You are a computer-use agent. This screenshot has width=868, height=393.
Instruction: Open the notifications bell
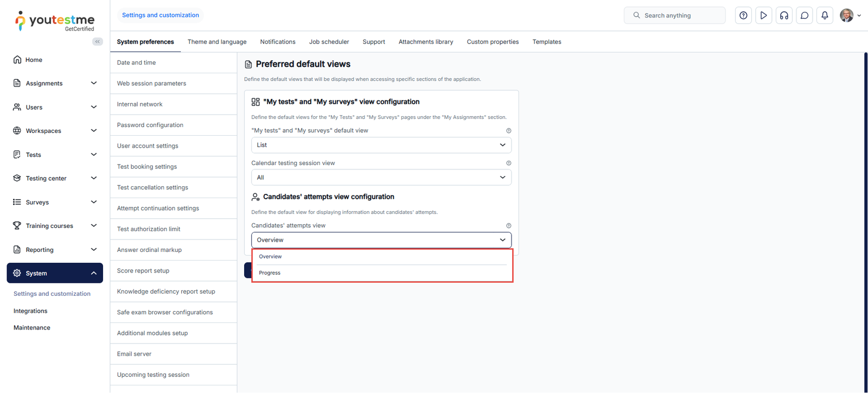pos(825,16)
